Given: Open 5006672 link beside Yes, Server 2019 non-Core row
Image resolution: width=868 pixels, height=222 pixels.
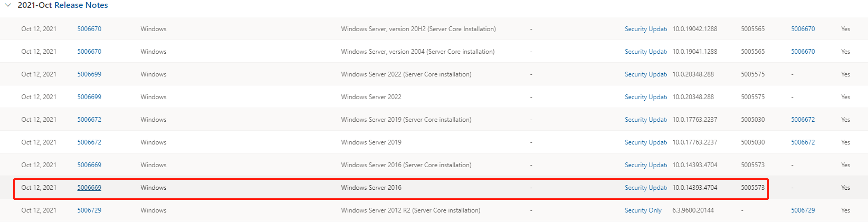Looking at the screenshot, I should (x=803, y=142).
